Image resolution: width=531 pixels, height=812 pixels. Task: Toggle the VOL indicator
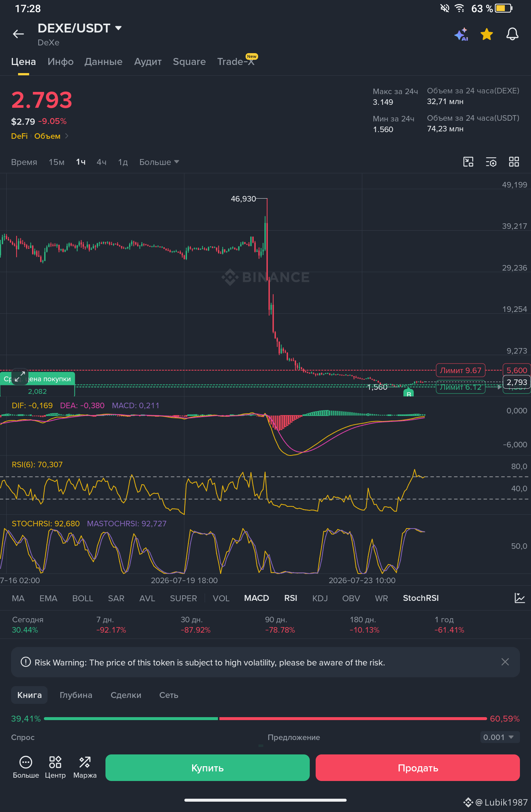pos(221,598)
